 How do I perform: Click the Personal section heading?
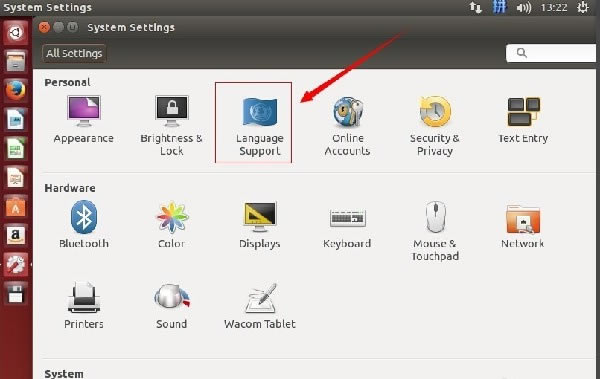(67, 82)
